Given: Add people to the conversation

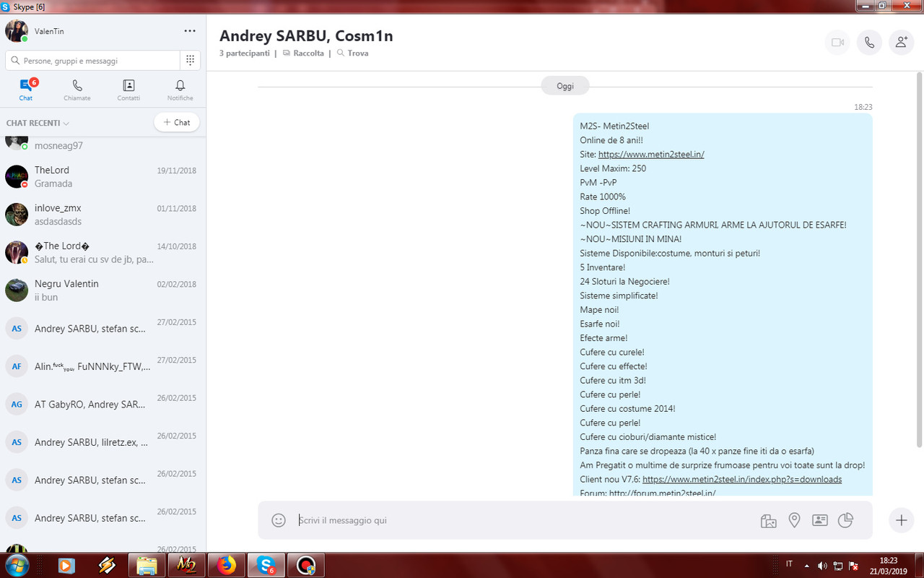Looking at the screenshot, I should point(901,43).
